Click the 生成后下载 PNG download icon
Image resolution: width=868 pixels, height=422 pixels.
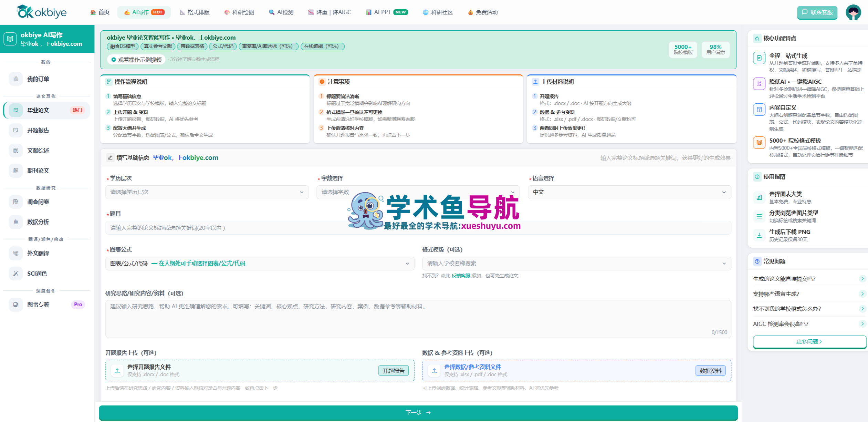pos(759,235)
